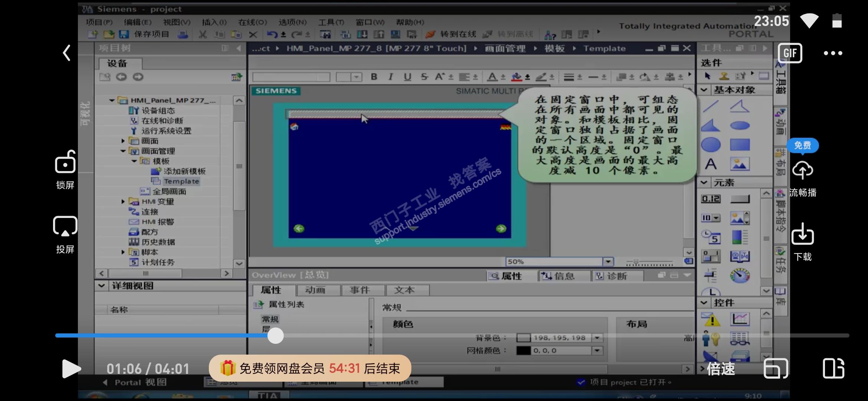Tap the side panel layout icon
This screenshot has height=401, width=868.
[833, 369]
